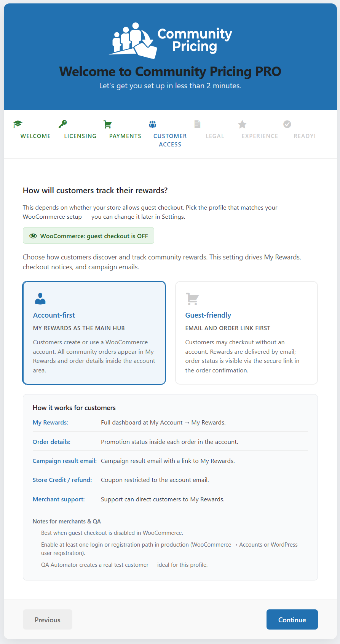This screenshot has height=644, width=340.
Task: Go to the LICENSING step tab
Action: coord(80,136)
